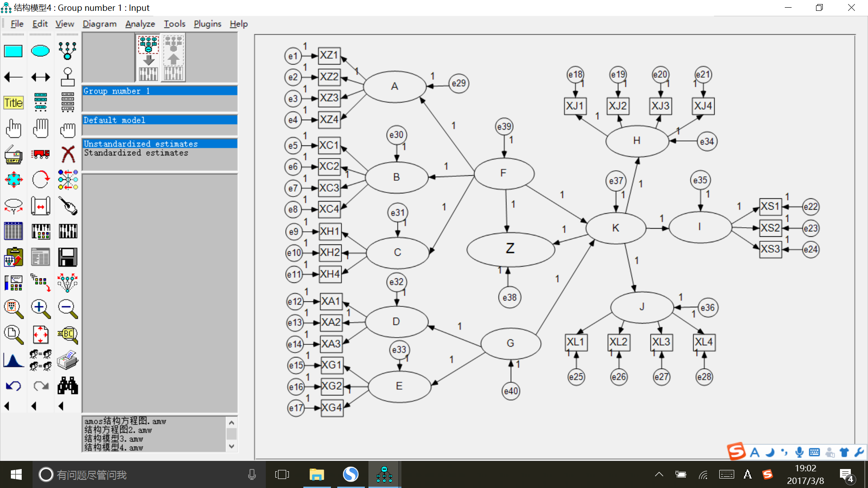Open the File menu
The image size is (868, 488).
coord(17,24)
